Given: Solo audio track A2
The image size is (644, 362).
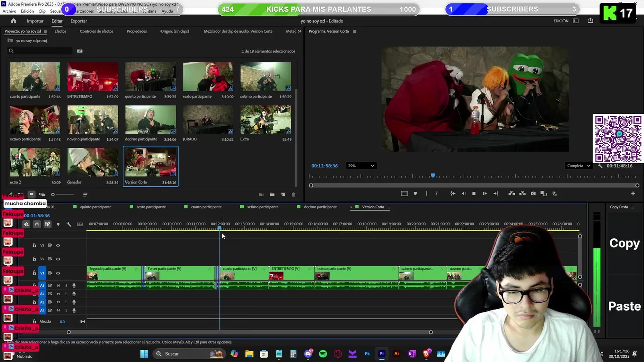Looking at the screenshot, I should click(66, 294).
